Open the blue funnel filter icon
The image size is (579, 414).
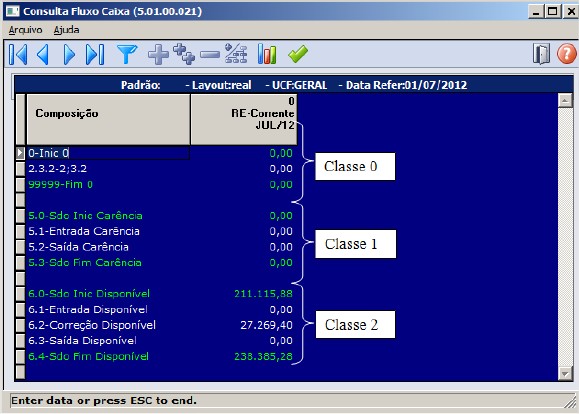click(x=127, y=54)
